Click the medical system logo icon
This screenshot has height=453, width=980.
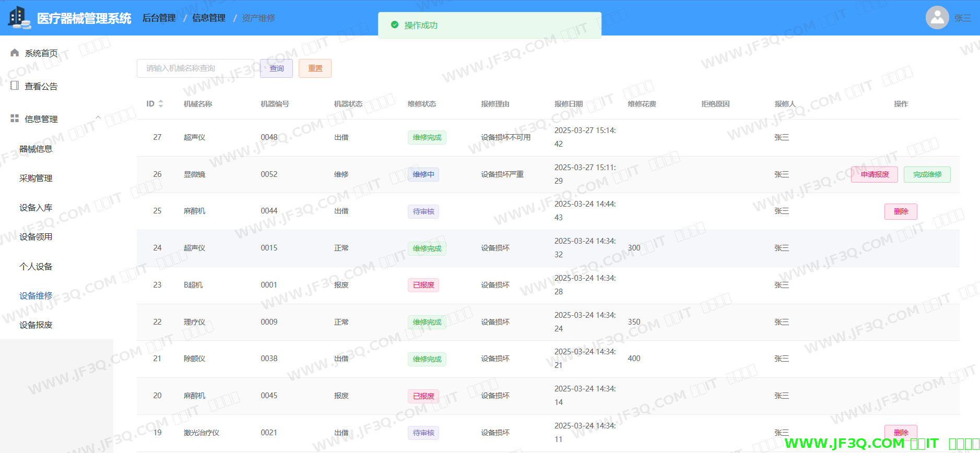(19, 18)
